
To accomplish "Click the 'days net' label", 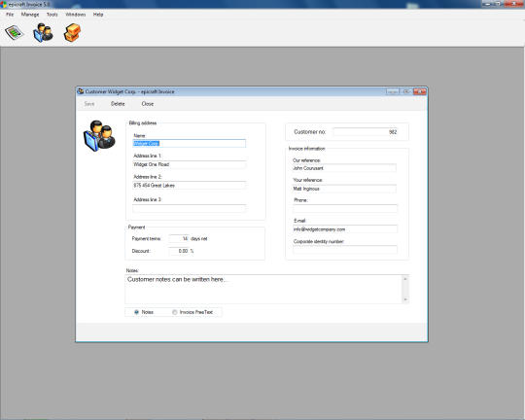I will pos(199,239).
